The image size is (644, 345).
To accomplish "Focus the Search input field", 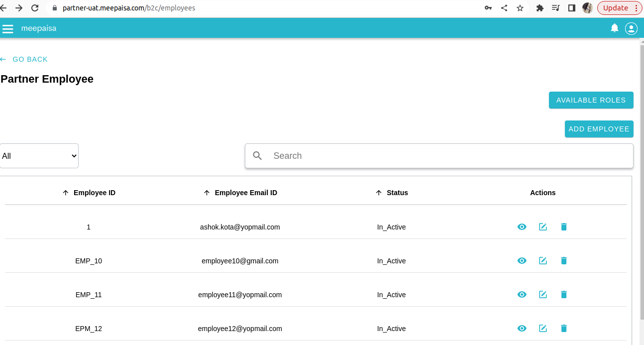I will [x=439, y=156].
